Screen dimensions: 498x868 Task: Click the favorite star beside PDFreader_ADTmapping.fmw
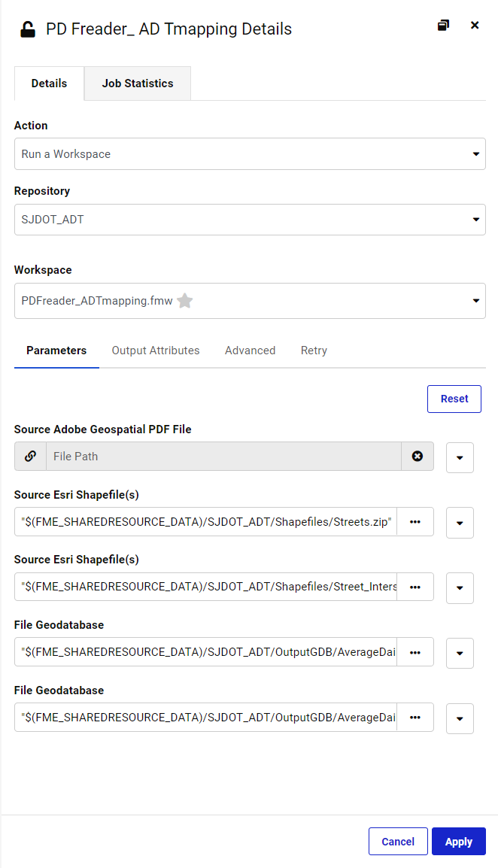185,301
